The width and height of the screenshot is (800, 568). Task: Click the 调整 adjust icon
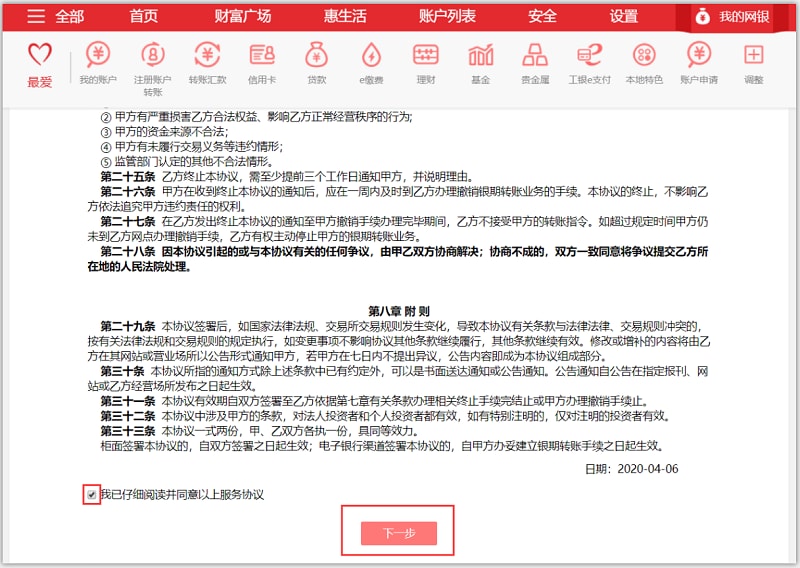(x=753, y=55)
